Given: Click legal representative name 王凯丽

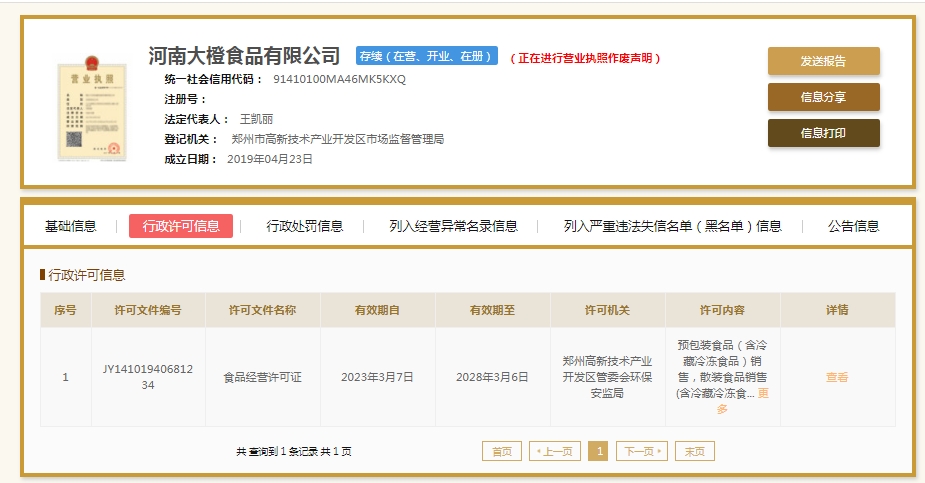Looking at the screenshot, I should [256, 119].
